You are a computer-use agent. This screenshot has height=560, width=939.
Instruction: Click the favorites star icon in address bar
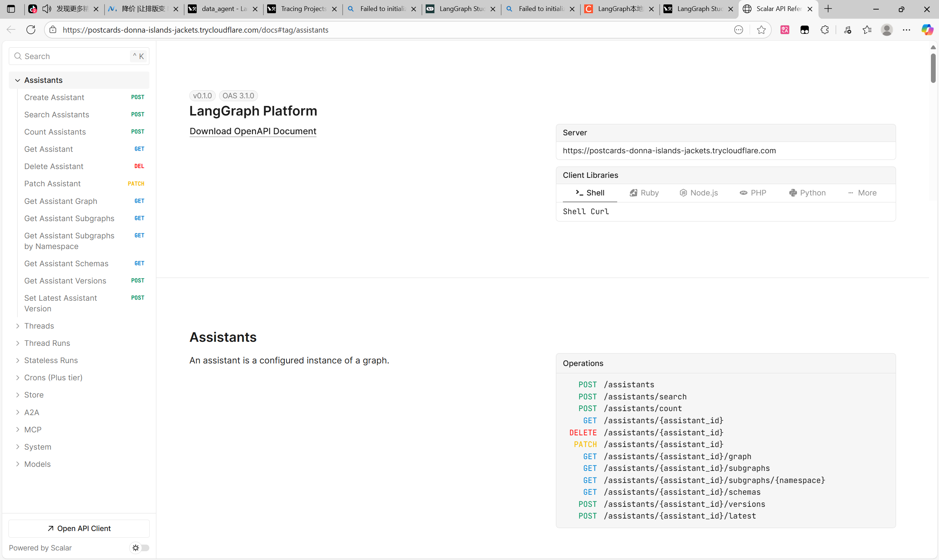tap(761, 30)
